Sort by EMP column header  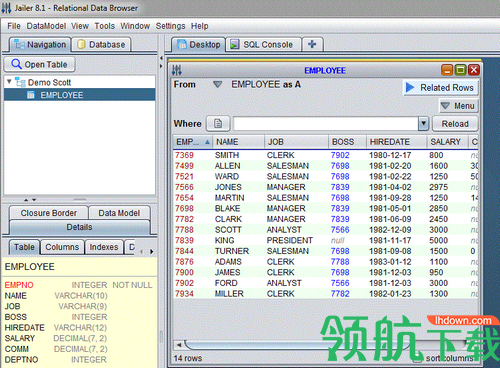(x=193, y=142)
